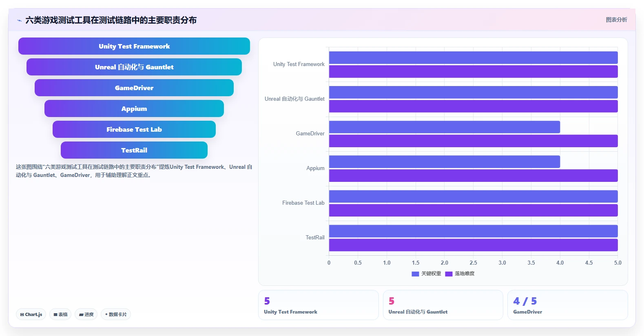Viewport: 644px width, 336px height.
Task: Click the 2.5 x-axis tick label
Action: (x=473, y=263)
